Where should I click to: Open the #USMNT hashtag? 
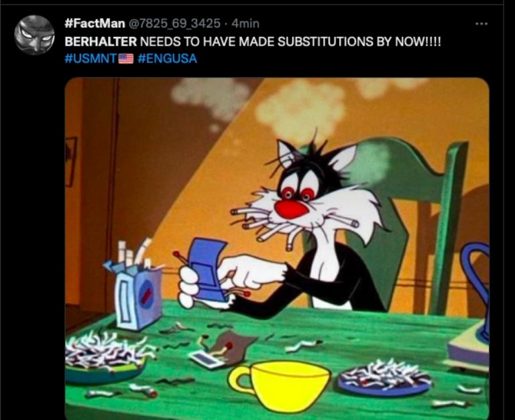click(x=91, y=59)
